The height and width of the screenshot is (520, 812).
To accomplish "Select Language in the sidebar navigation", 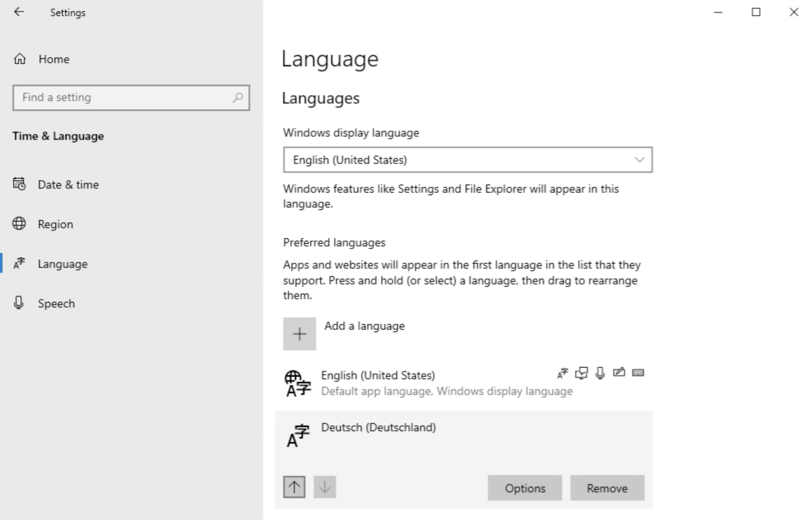I will tap(62, 264).
